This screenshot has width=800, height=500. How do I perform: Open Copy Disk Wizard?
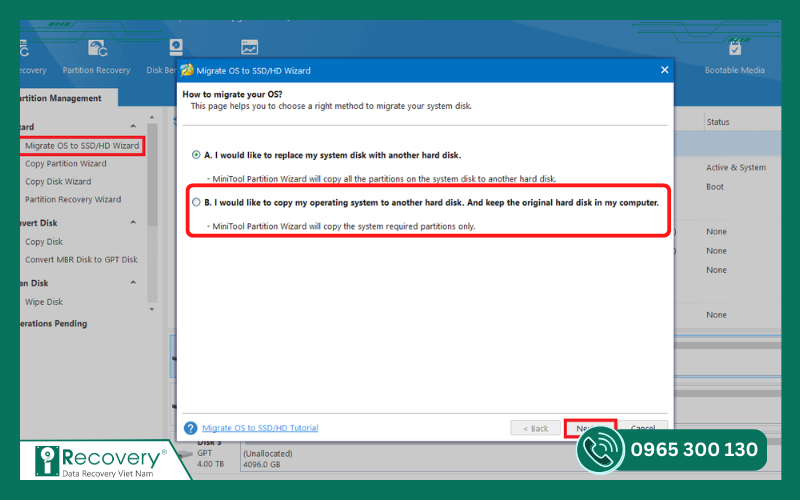(x=58, y=181)
